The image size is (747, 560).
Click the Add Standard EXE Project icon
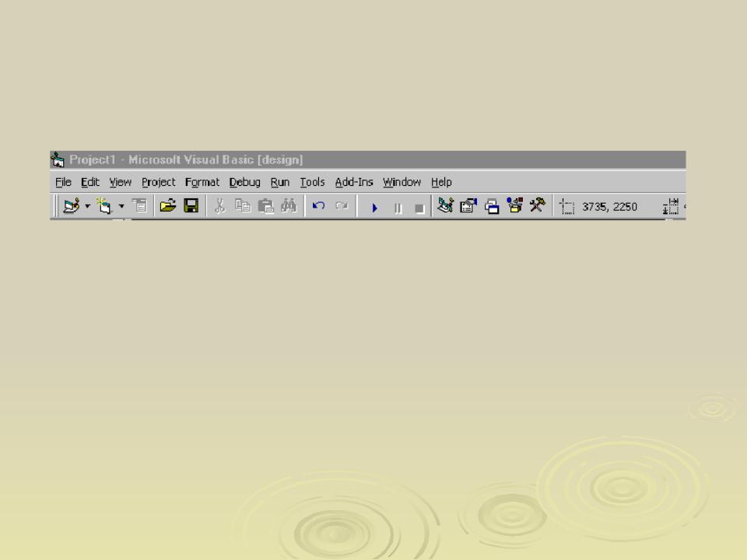coord(72,205)
